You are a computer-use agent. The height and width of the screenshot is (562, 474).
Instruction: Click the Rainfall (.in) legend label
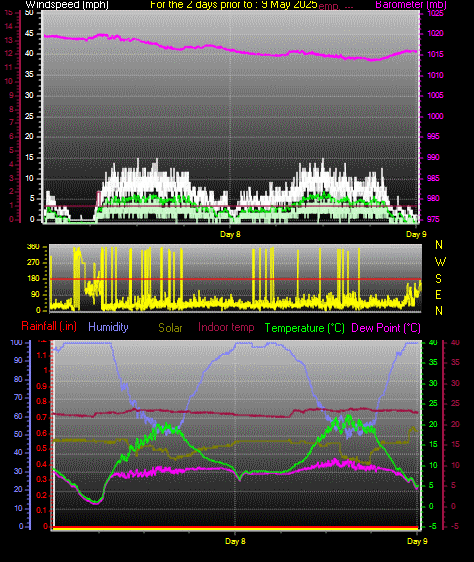[x=49, y=326]
